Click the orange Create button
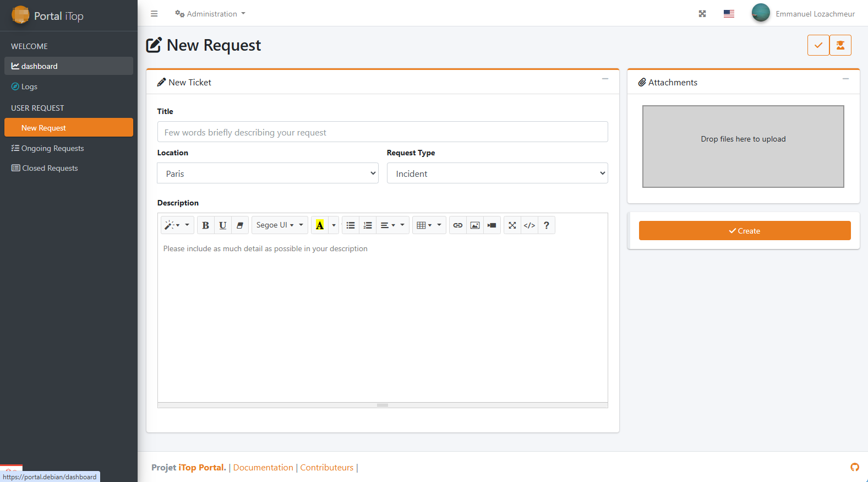This screenshot has width=868, height=482. pos(744,231)
